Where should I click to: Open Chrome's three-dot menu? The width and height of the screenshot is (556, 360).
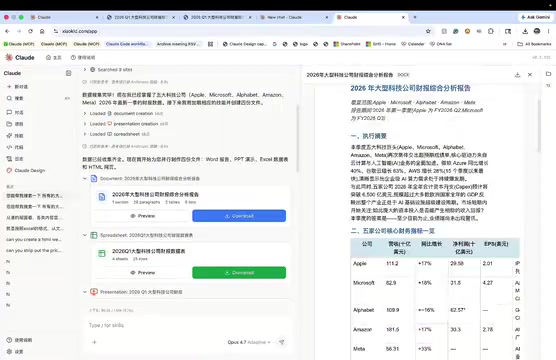pyautogui.click(x=549, y=31)
